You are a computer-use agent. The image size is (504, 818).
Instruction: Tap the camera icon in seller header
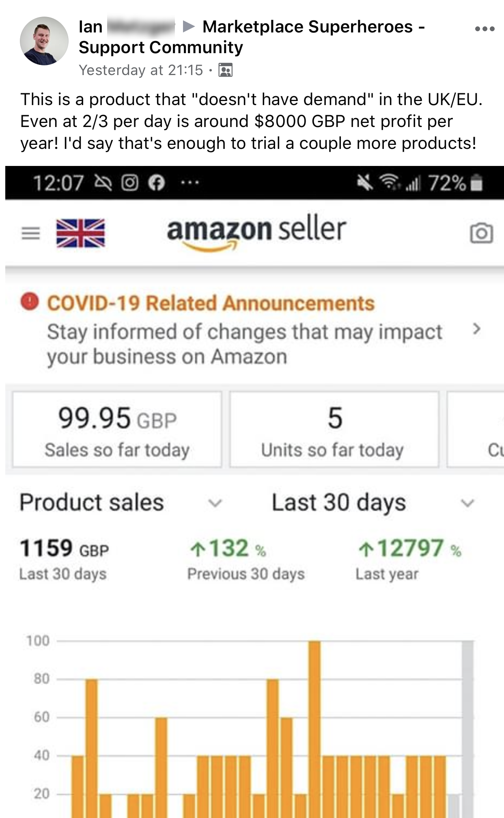click(x=481, y=233)
